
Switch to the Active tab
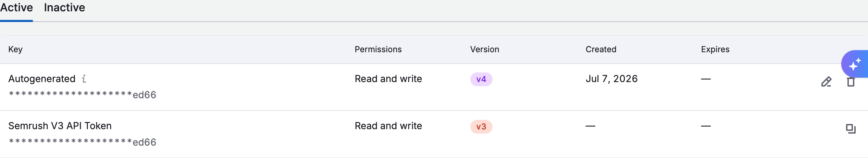tap(16, 8)
